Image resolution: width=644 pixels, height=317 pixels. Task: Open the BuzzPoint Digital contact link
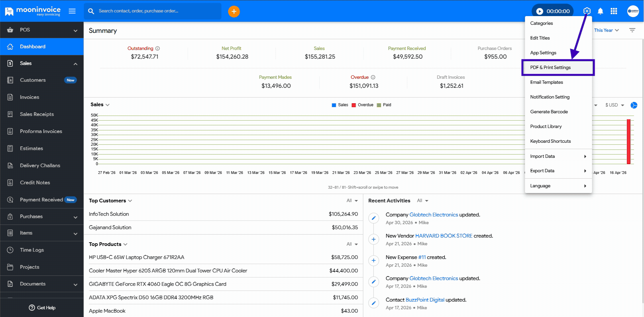(425, 300)
